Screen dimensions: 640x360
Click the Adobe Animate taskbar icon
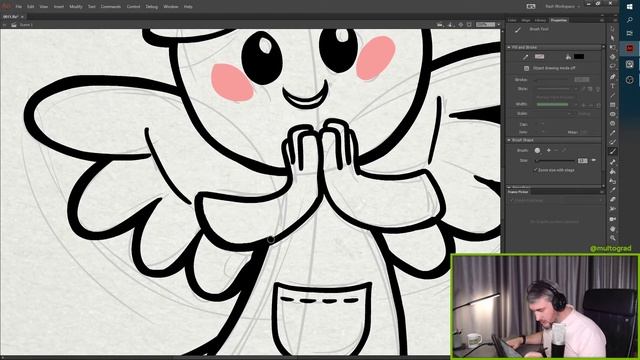(629, 49)
